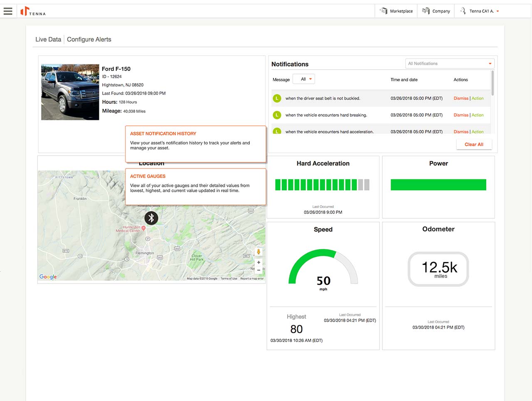Image resolution: width=532 pixels, height=401 pixels.
Task: Zoom in on the map
Action: [x=259, y=262]
